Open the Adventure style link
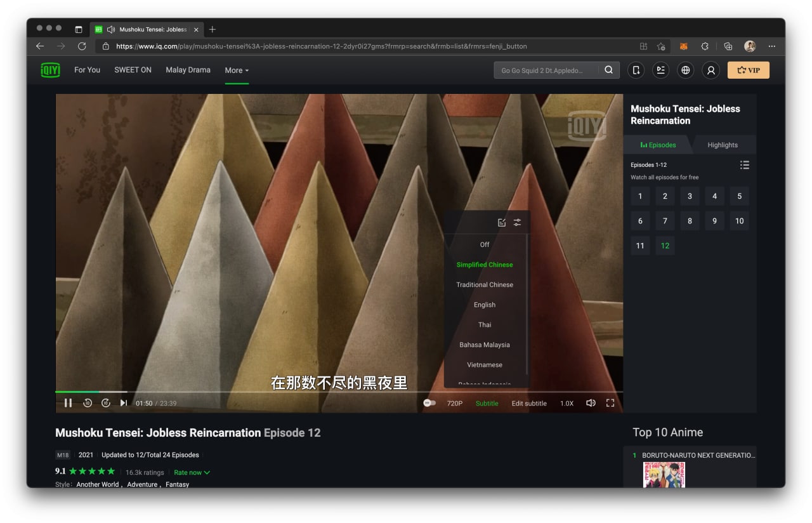The image size is (812, 523). (x=142, y=484)
